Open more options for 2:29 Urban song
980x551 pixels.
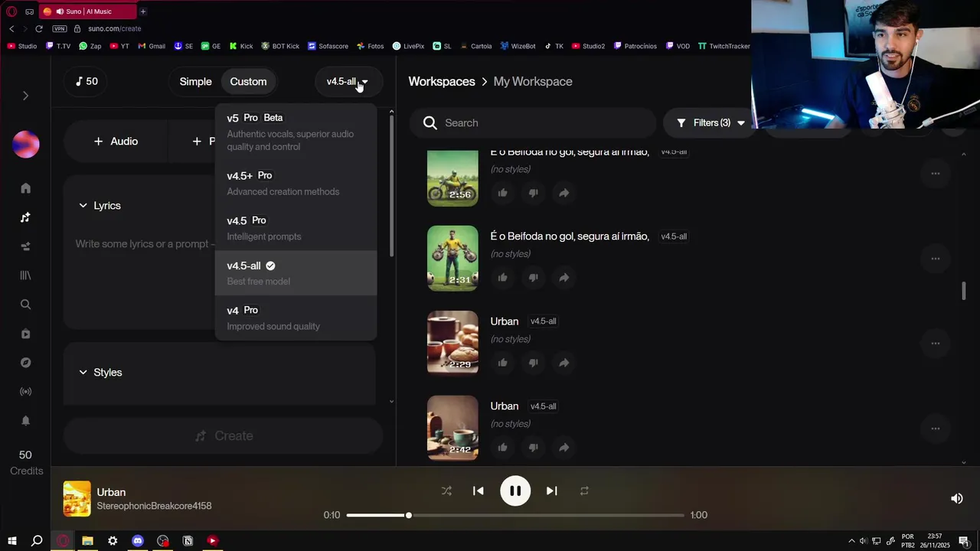tap(935, 344)
